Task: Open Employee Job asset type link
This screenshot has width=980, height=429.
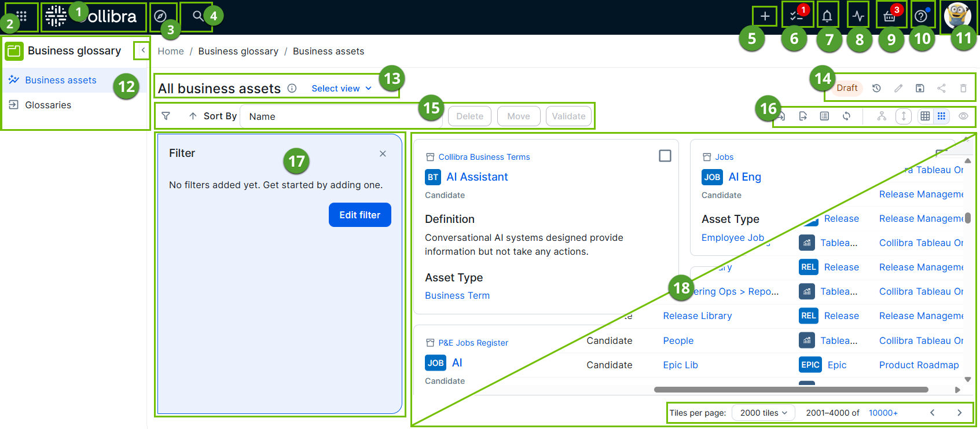Action: click(733, 237)
